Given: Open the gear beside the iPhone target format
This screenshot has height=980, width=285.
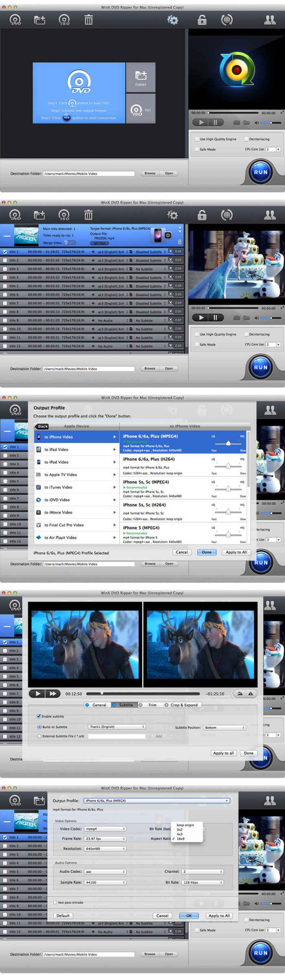Looking at the screenshot, I should click(168, 236).
